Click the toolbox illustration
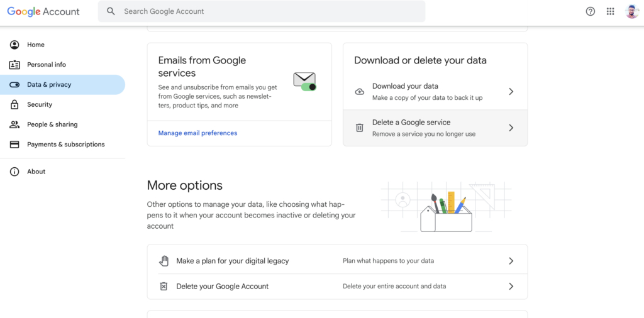Image resolution: width=644 pixels, height=318 pixels. 447,208
